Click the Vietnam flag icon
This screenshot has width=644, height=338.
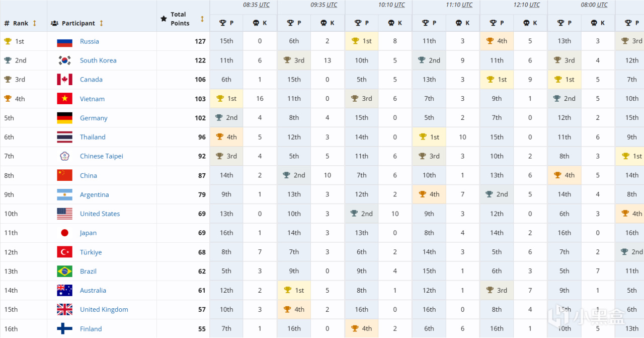[64, 99]
